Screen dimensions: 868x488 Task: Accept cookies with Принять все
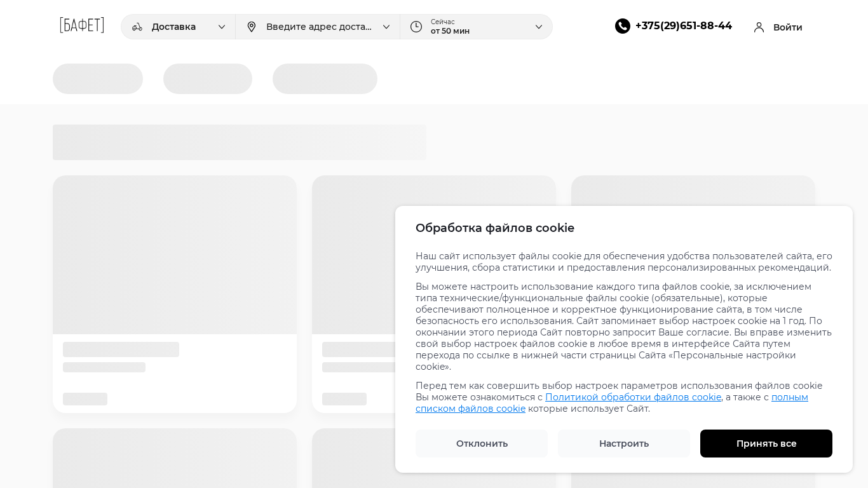[766, 444]
